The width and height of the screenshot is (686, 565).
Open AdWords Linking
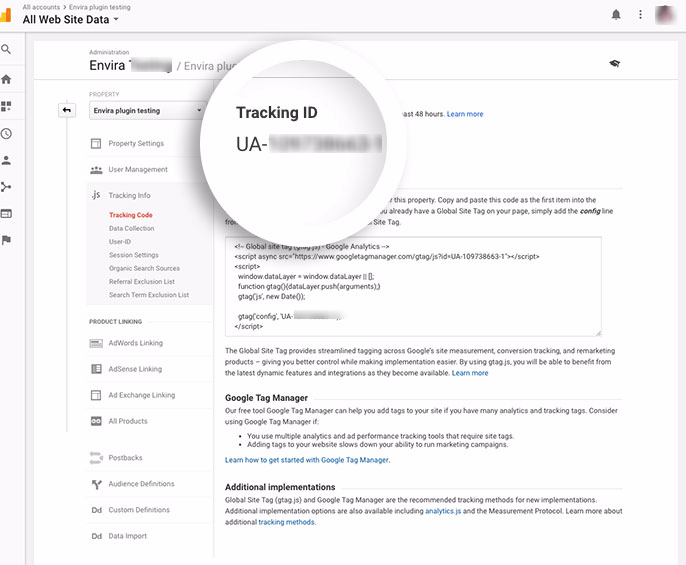pos(135,343)
